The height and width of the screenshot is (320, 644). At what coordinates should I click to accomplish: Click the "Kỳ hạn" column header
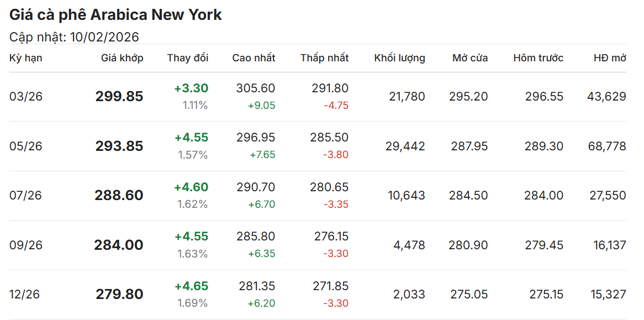(26, 58)
